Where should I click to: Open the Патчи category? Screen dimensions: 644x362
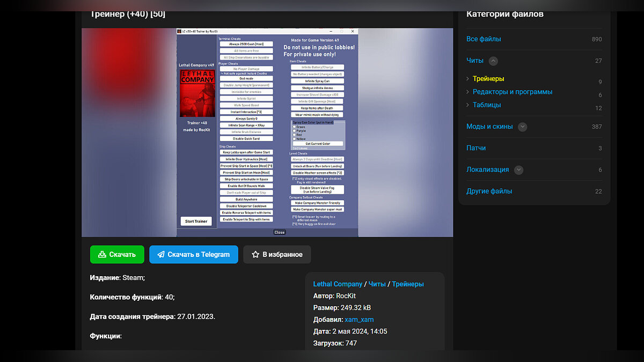point(476,148)
